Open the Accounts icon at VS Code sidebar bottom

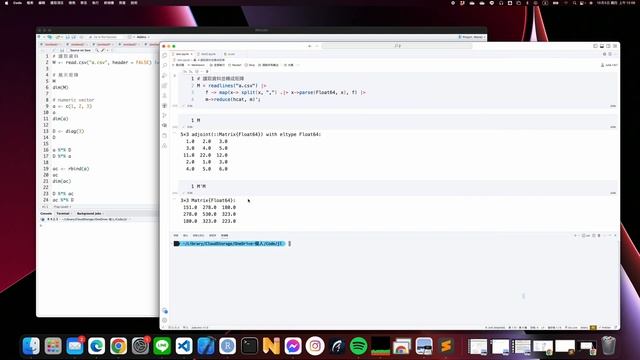[x=165, y=311]
